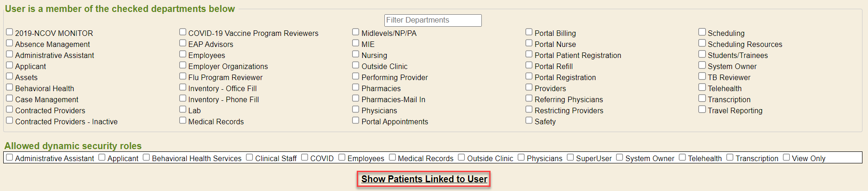Check the Portal Patient Registration checkbox

tap(529, 54)
